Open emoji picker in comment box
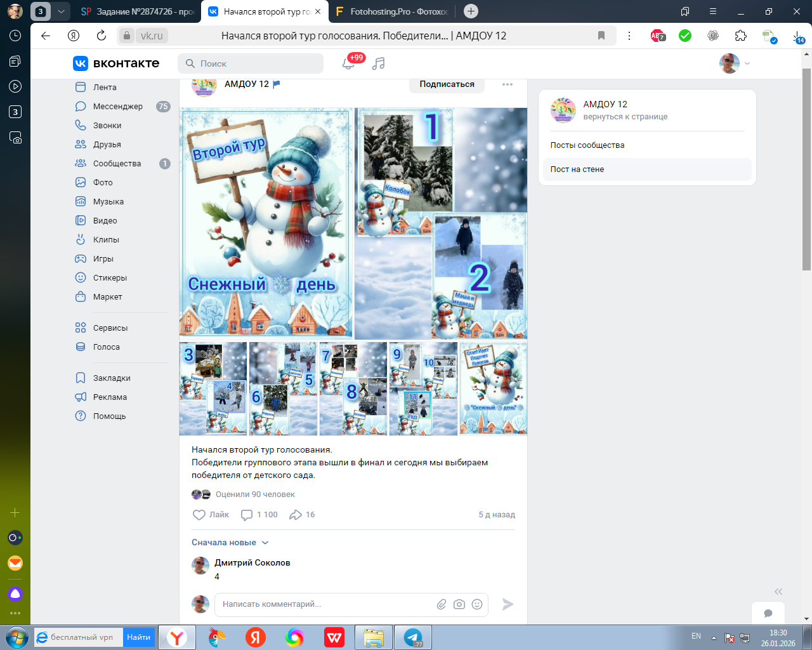Image resolution: width=812 pixels, height=650 pixels. 477,604
